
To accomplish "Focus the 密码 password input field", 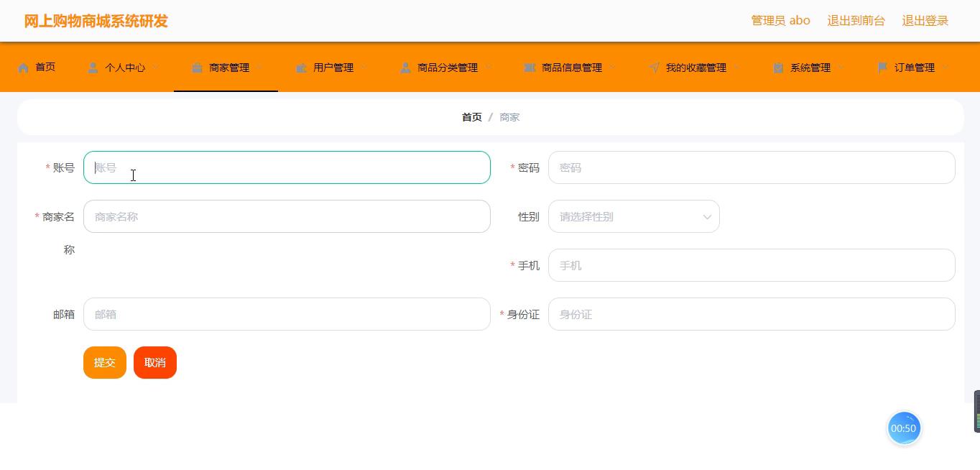I will [x=751, y=167].
